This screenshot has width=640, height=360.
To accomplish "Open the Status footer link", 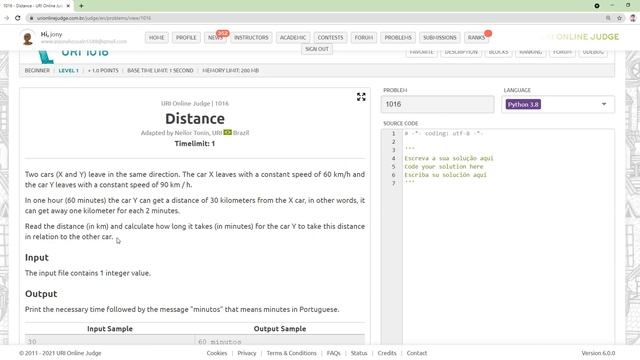I will point(359,353).
